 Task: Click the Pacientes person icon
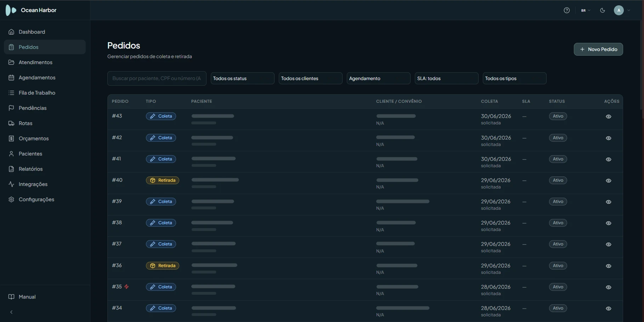tap(11, 154)
